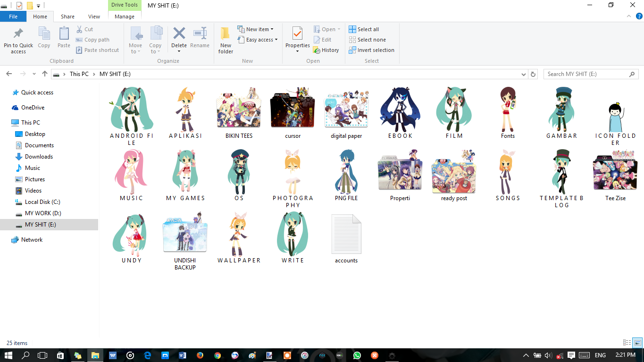
Task: Select the WALLPAPER folder
Action: (239, 238)
